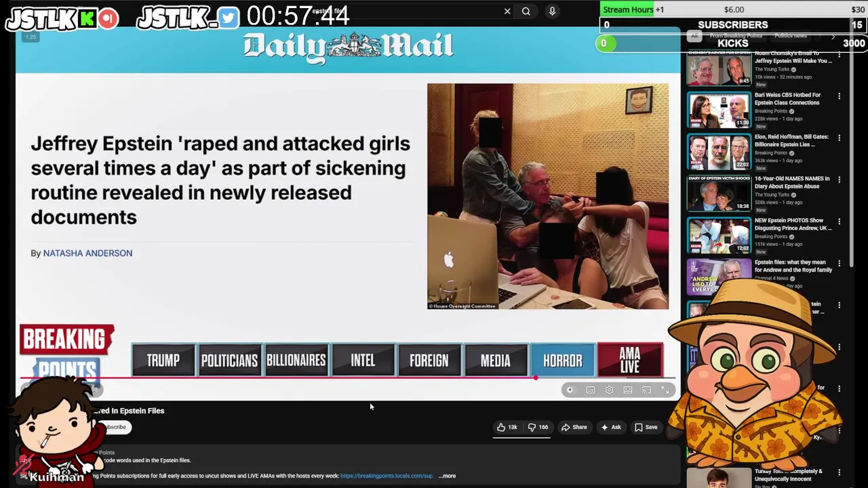Open options menu for Epstein files Andrew video

pos(839,263)
